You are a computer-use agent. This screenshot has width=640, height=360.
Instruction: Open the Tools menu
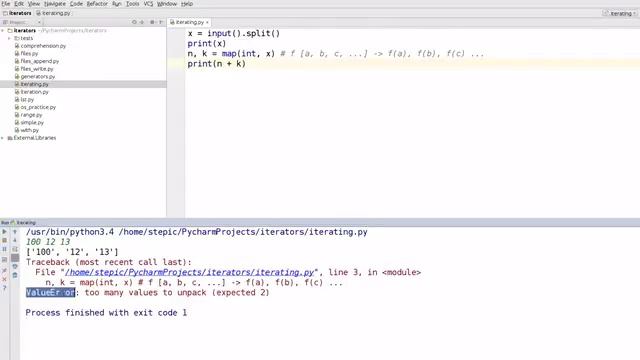coord(132,4)
